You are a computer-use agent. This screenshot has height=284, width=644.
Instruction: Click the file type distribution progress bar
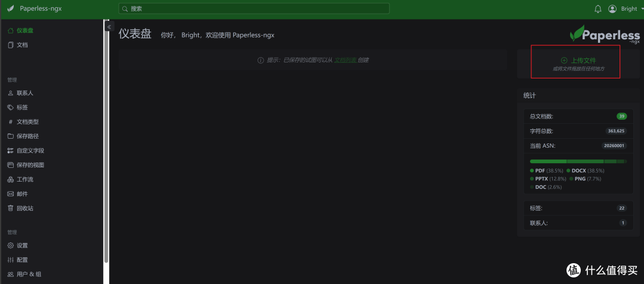point(578,161)
